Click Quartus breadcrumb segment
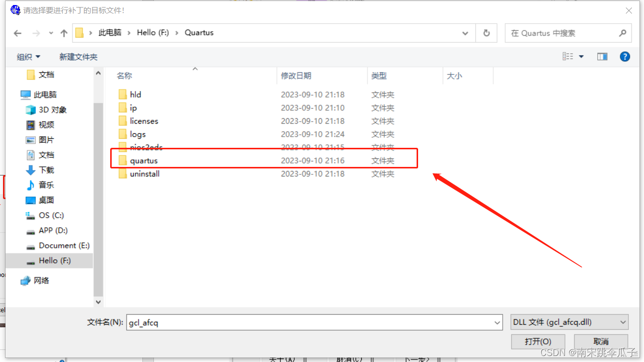 click(199, 33)
